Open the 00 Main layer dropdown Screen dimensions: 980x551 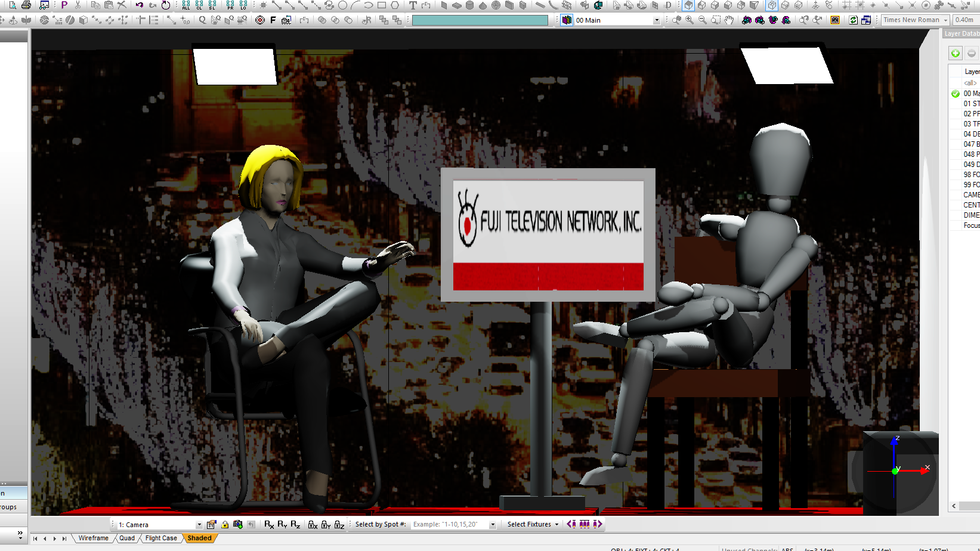pyautogui.click(x=656, y=20)
